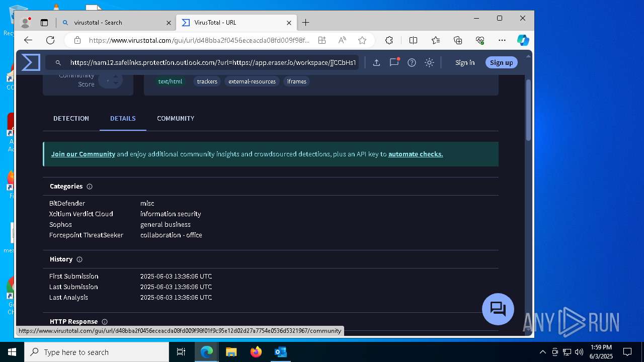Image resolution: width=644 pixels, height=362 pixels.
Task: Open the help question mark icon
Action: pos(412,63)
